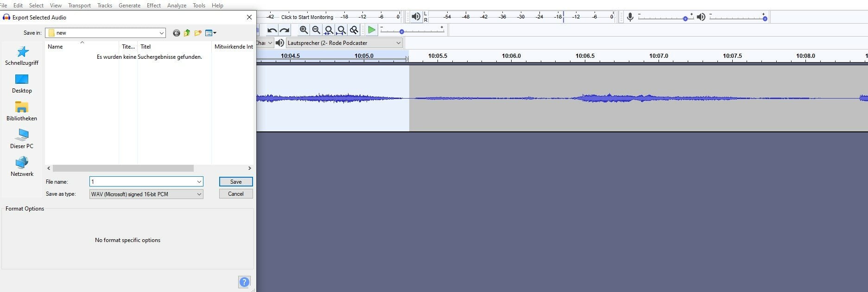868x292 pixels.
Task: Open the Generate menu
Action: point(129,6)
